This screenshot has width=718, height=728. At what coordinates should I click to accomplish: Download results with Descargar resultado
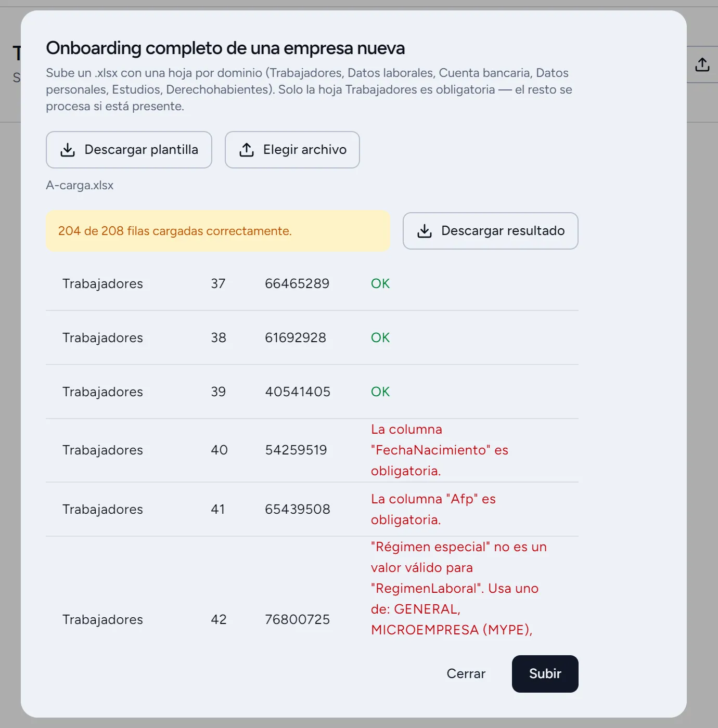coord(491,231)
